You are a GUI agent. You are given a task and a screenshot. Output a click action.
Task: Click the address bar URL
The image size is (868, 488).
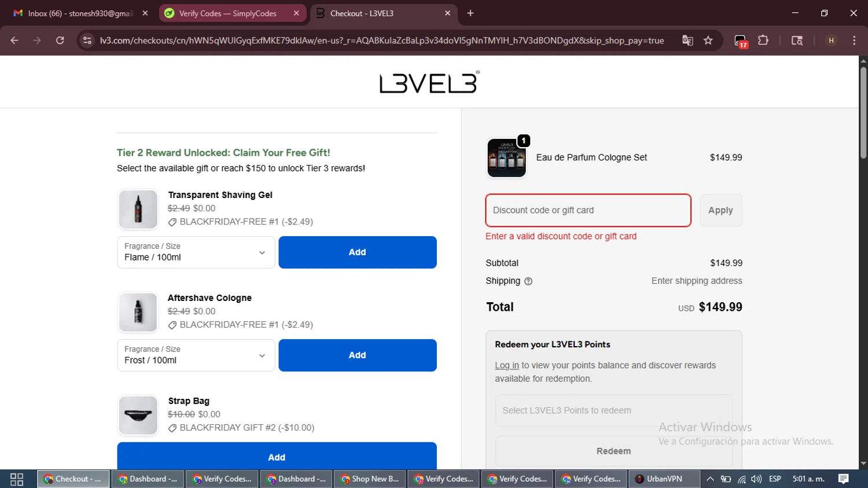pyautogui.click(x=382, y=41)
